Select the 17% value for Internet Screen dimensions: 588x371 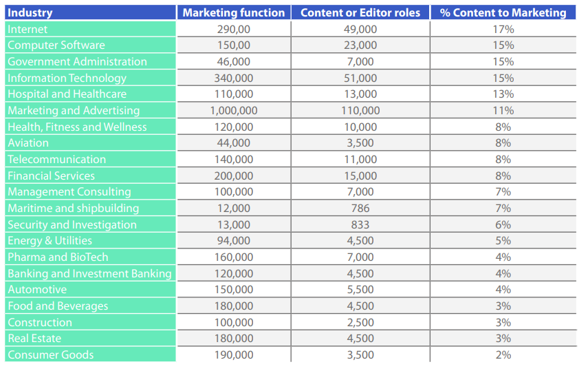tap(503, 29)
